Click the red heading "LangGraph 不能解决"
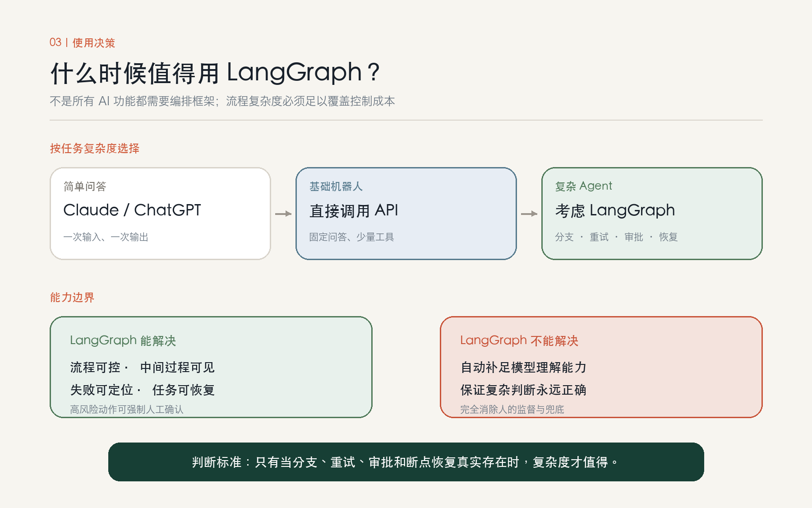Screen dimensions: 812x508 point(519,340)
